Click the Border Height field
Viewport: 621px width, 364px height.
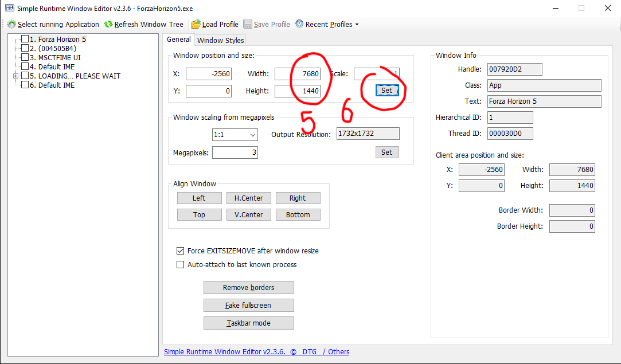(x=572, y=226)
